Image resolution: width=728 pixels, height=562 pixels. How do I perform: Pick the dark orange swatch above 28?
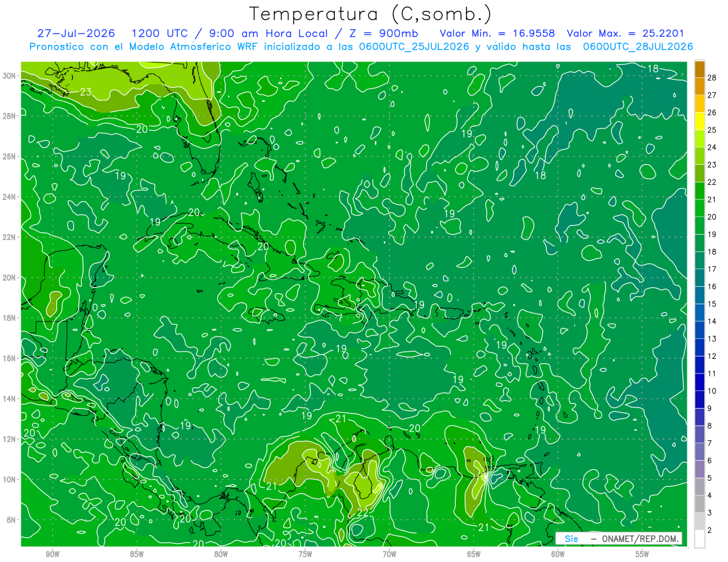click(699, 69)
